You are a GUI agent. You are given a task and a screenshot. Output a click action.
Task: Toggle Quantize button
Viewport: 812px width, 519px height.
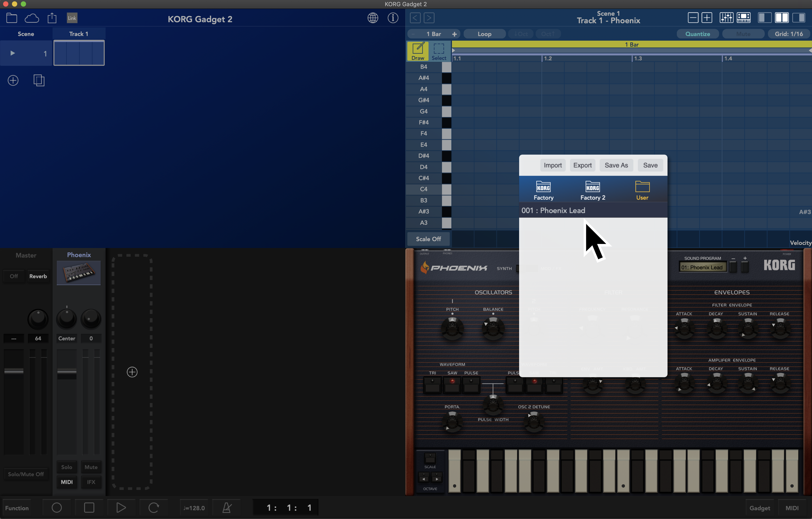[x=698, y=34]
